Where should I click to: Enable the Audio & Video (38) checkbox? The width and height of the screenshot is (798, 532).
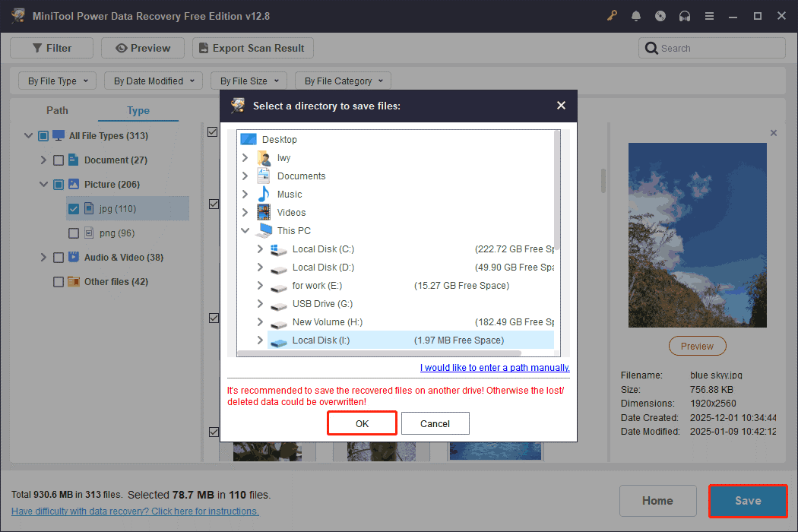click(x=58, y=257)
